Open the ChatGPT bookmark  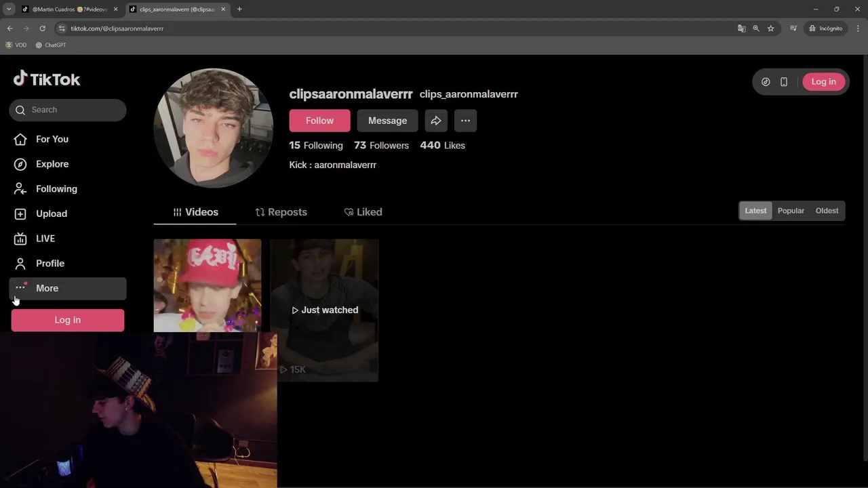tap(51, 45)
